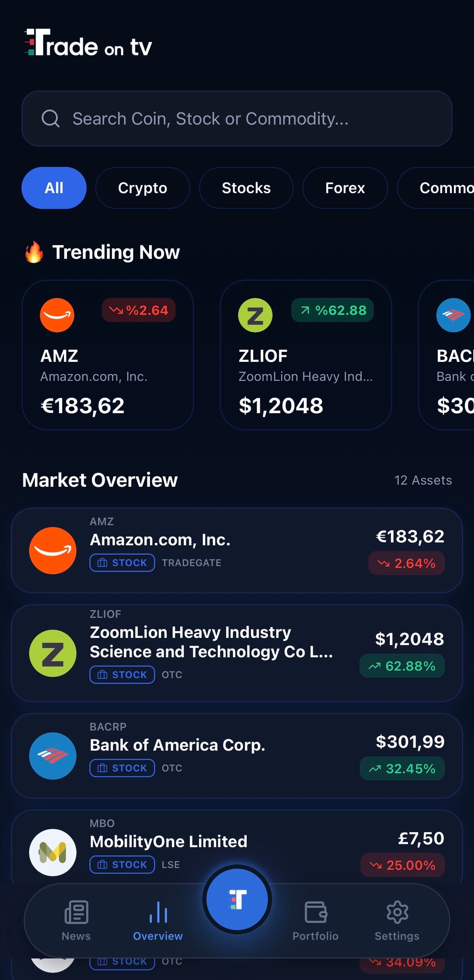Select the All filter tab
Screen dimensions: 474x980
point(54,188)
